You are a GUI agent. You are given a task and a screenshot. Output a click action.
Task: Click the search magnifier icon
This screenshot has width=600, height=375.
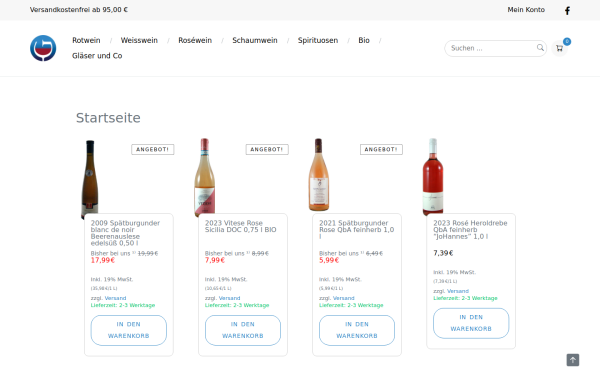click(540, 47)
